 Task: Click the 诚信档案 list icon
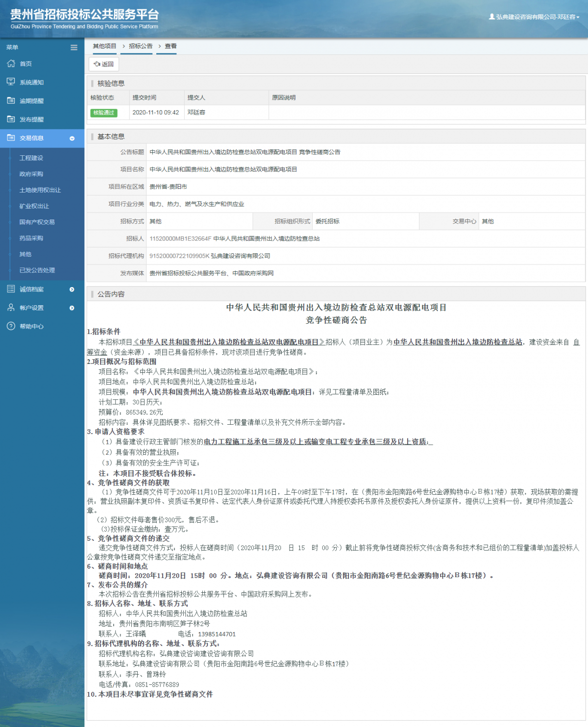coord(11,289)
